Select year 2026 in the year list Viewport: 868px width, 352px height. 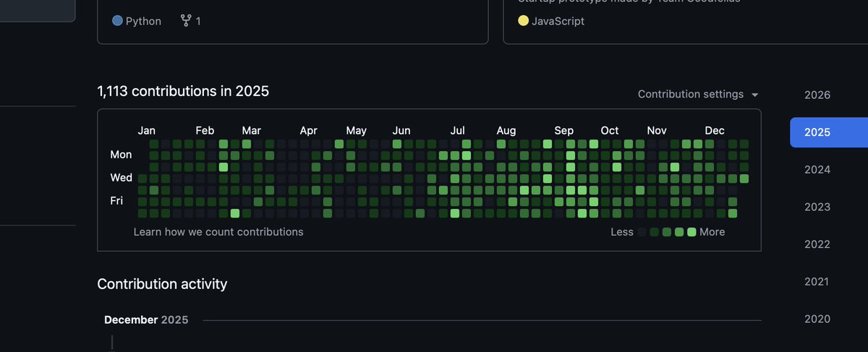pos(817,95)
